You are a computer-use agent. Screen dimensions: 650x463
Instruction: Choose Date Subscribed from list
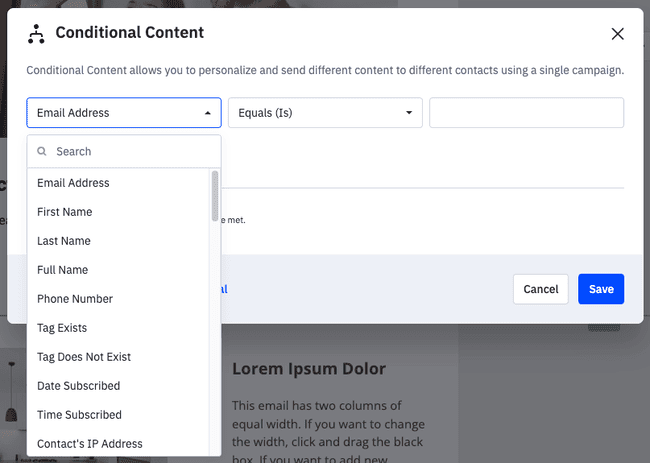[x=78, y=386]
